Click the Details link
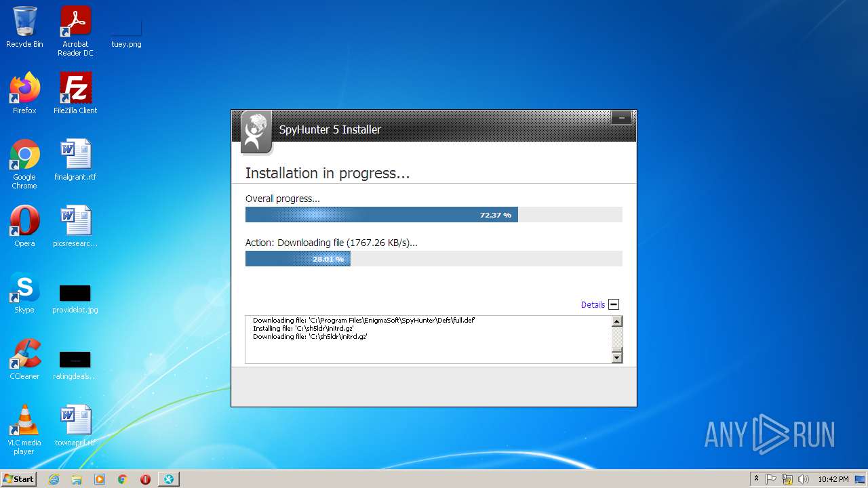 tap(593, 305)
